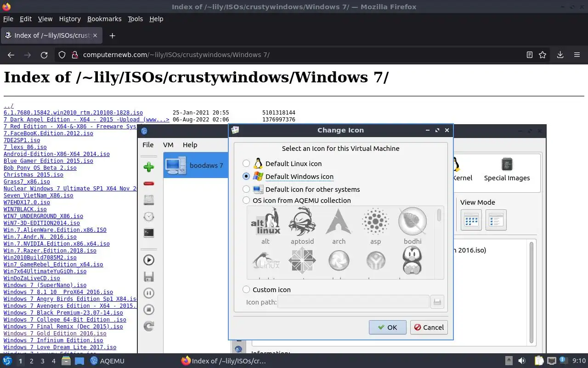Image resolution: width=588 pixels, height=368 pixels.
Task: Select the aptosid OS icon
Action: tap(302, 226)
